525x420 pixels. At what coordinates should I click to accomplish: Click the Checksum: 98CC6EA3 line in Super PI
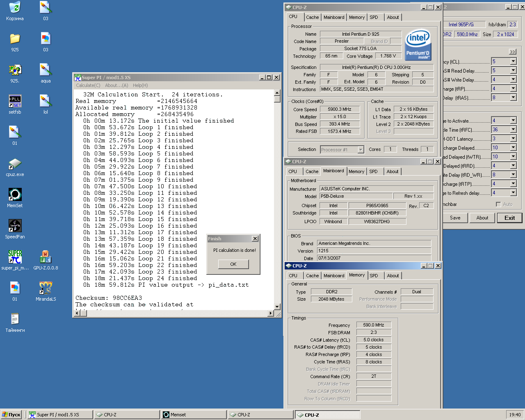coord(109,298)
